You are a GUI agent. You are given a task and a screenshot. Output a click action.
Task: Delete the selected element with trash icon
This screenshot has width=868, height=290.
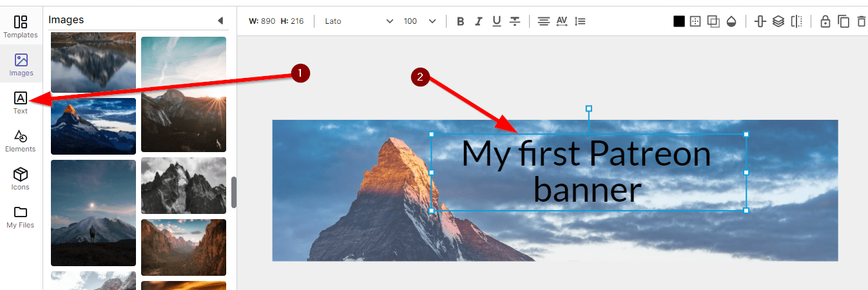[x=861, y=21]
